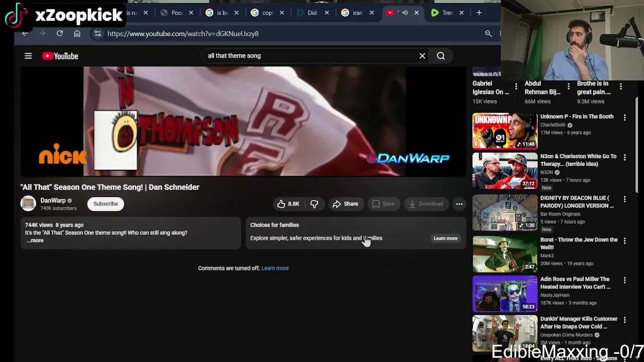Open site information icon beside the URL
This screenshot has height=362, width=644.
click(98, 33)
